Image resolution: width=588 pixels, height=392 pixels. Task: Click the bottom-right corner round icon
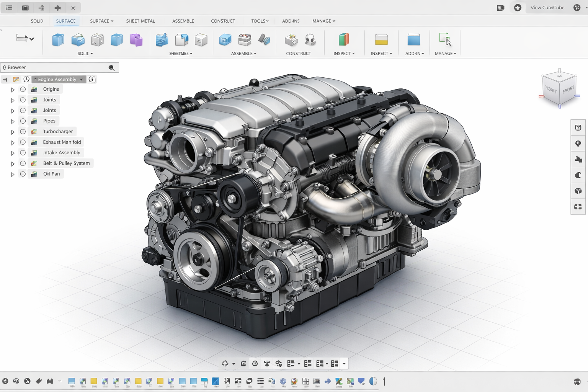(x=577, y=381)
